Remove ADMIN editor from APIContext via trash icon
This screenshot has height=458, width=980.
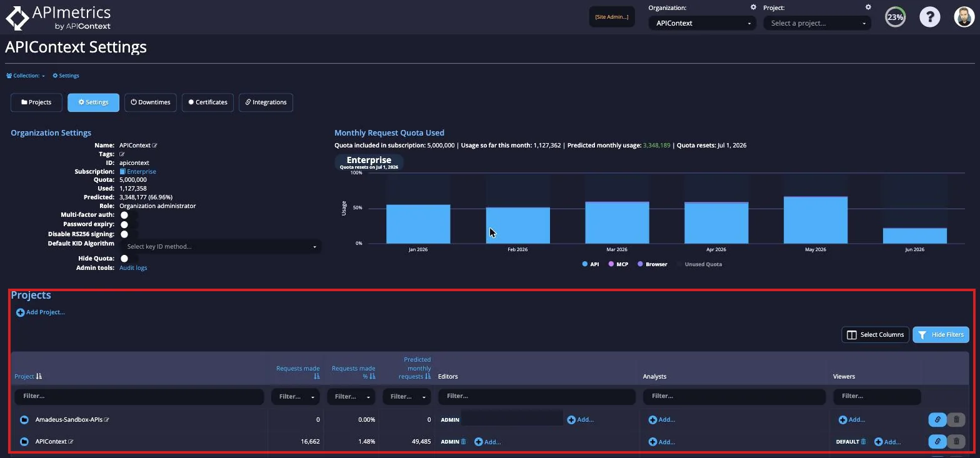pos(464,442)
